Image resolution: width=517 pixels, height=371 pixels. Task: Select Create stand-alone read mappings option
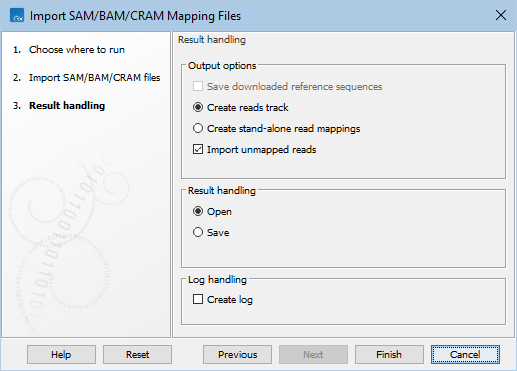[198, 128]
